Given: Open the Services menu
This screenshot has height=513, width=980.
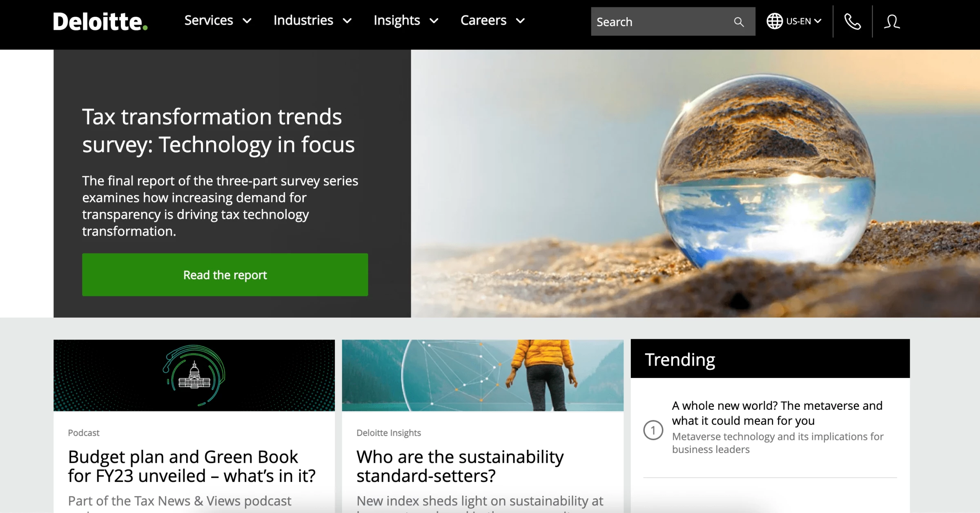Looking at the screenshot, I should point(209,20).
